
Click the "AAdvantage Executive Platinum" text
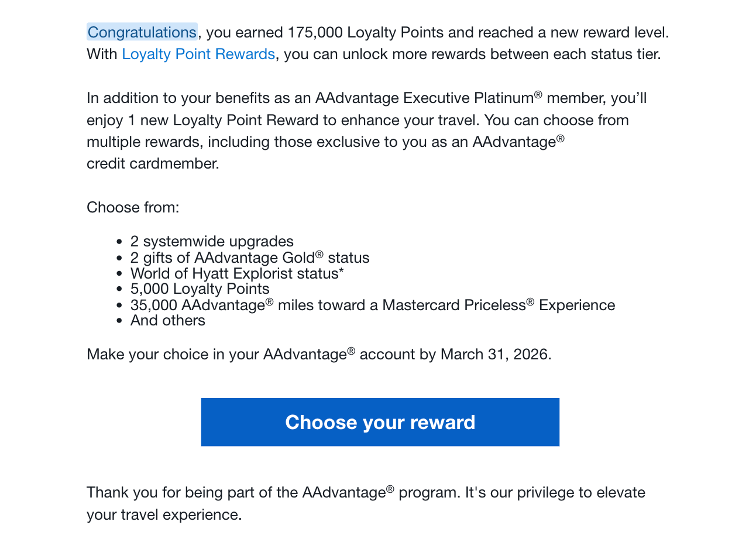[x=424, y=98]
